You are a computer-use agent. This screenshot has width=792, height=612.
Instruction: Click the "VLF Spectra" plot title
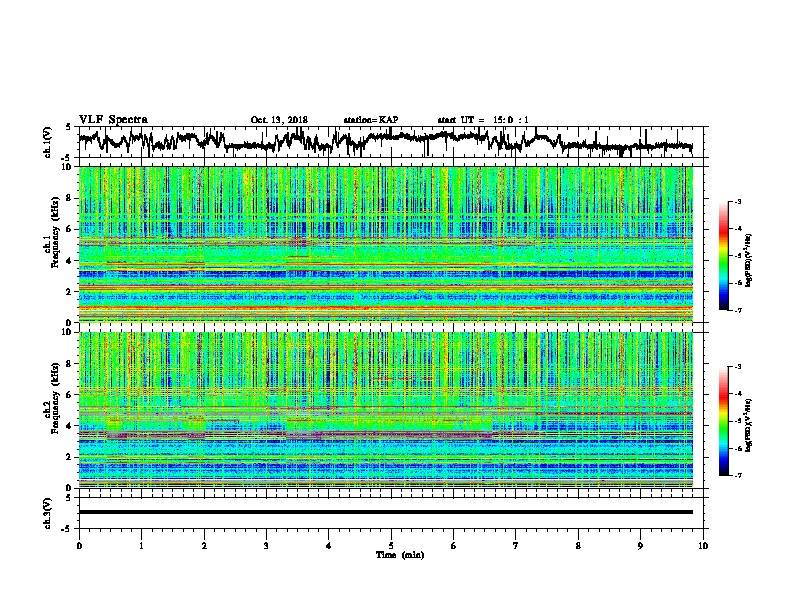click(113, 120)
